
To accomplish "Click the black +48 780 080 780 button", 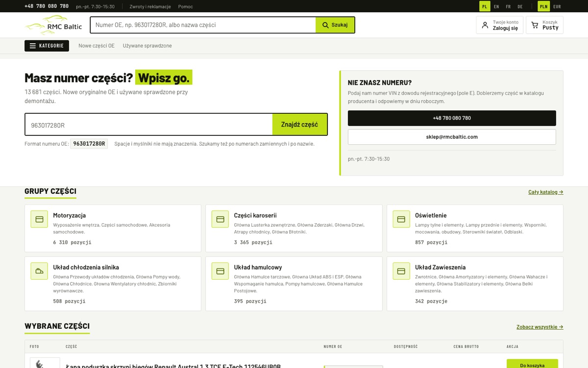I will click(452, 118).
